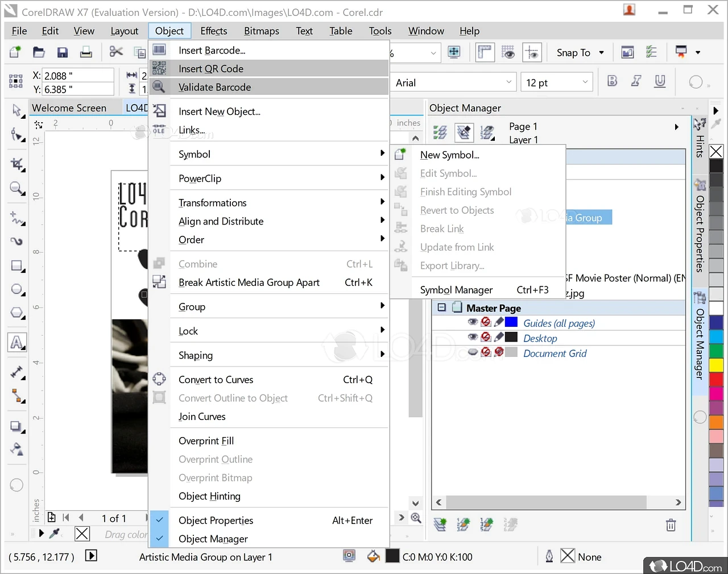Collapse the Master Page tree node

pos(441,307)
